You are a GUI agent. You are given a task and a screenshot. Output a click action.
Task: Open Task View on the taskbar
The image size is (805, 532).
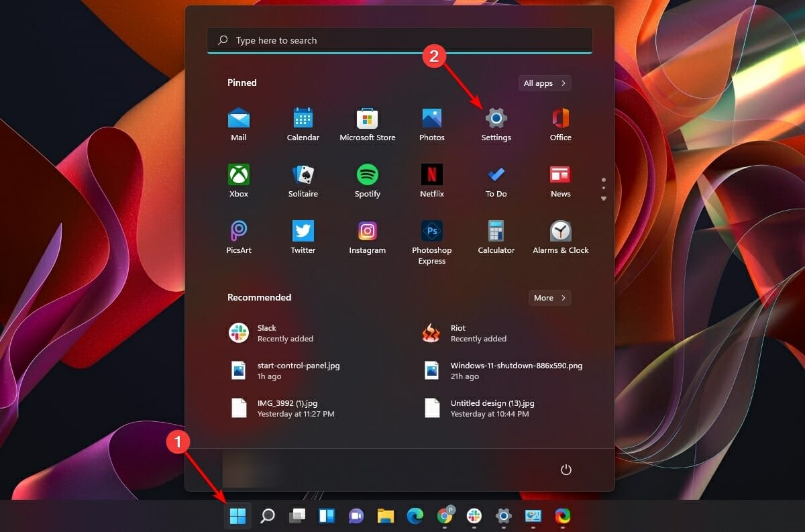pos(297,516)
